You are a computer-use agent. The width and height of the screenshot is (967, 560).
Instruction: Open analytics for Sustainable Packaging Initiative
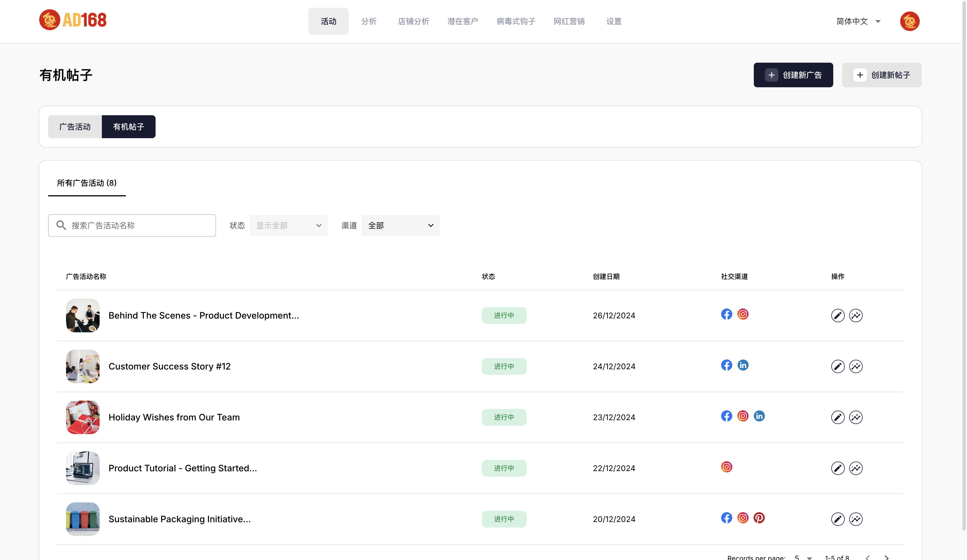click(856, 519)
